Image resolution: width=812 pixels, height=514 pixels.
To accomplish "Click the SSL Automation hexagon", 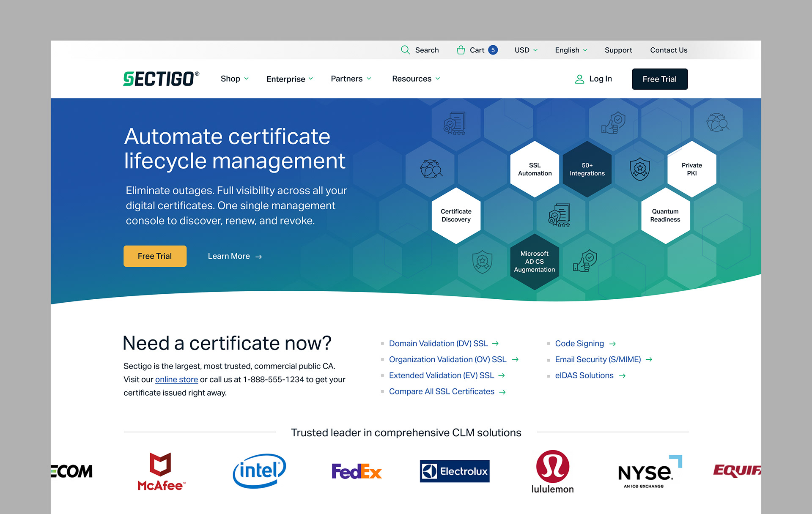I will coord(535,169).
